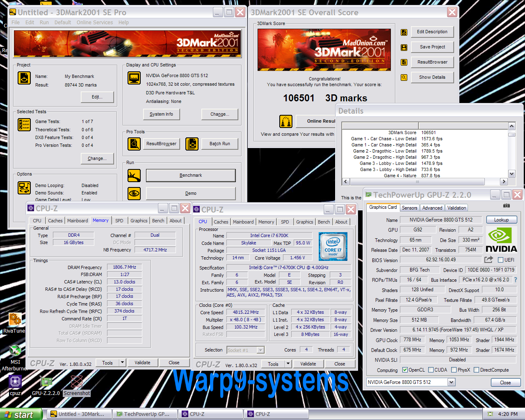Open the cpuz desktop icon
The height and width of the screenshot is (420, 525).
tap(15, 386)
